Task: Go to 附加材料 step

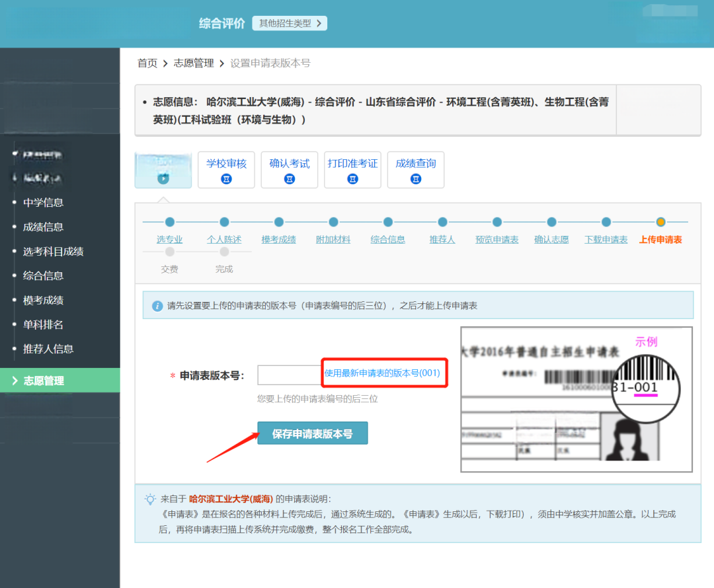Action: (333, 239)
